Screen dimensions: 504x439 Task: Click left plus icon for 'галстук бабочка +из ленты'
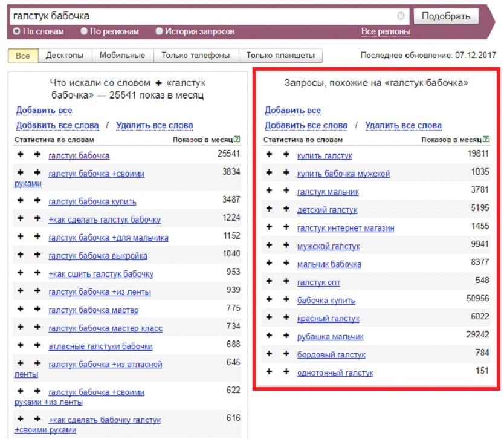pos(21,291)
